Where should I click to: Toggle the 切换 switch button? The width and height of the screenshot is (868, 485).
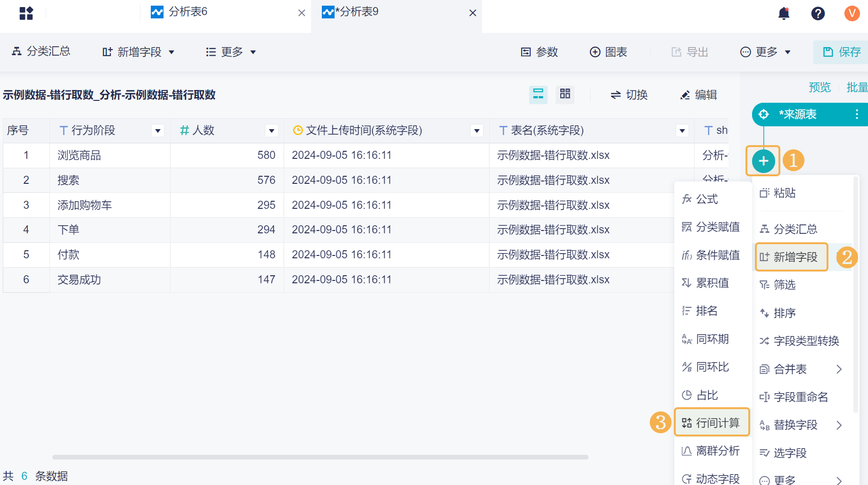tap(629, 95)
